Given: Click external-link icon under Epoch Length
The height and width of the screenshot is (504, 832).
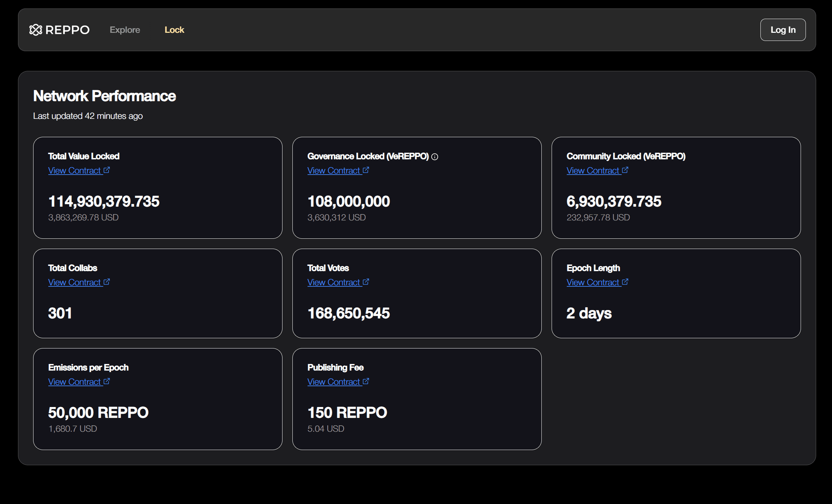Looking at the screenshot, I should click(x=625, y=282).
